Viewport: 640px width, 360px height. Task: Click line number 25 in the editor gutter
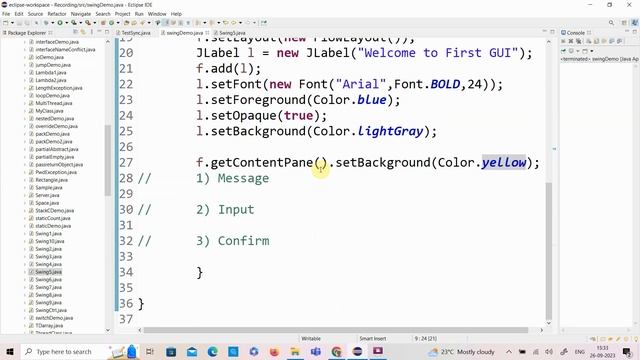click(x=126, y=131)
